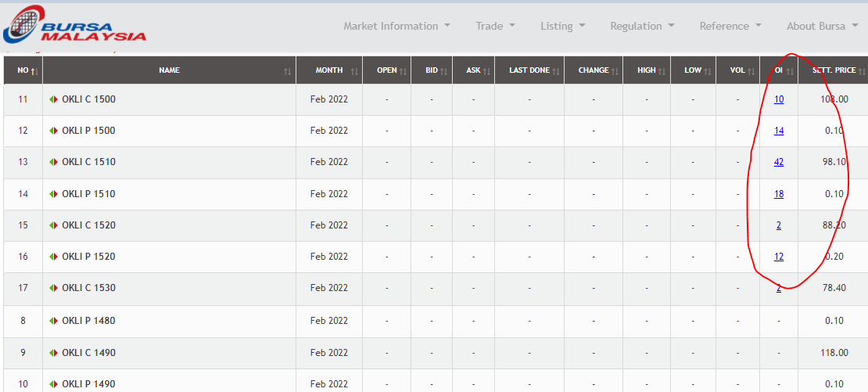Click sort arrows icon beside VOL header
Screen dimensions: 868x392
pos(751,71)
